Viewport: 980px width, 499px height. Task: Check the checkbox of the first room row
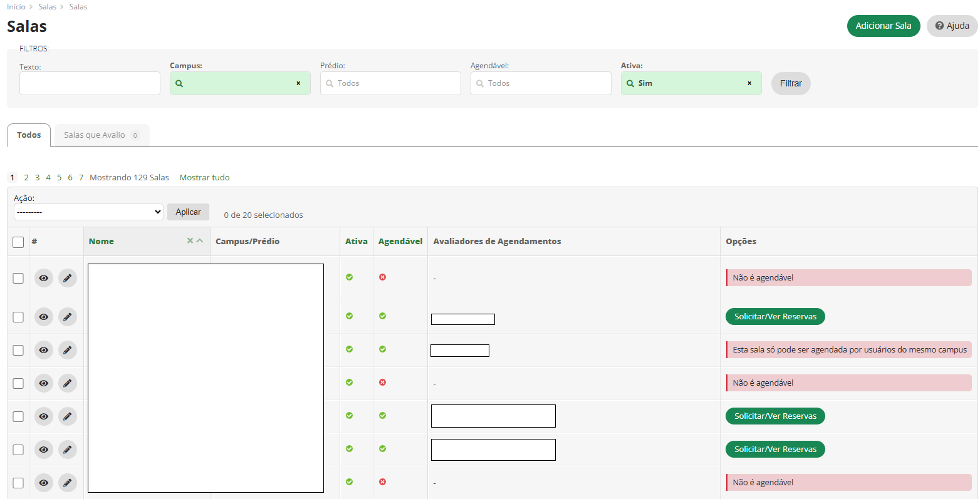18,278
